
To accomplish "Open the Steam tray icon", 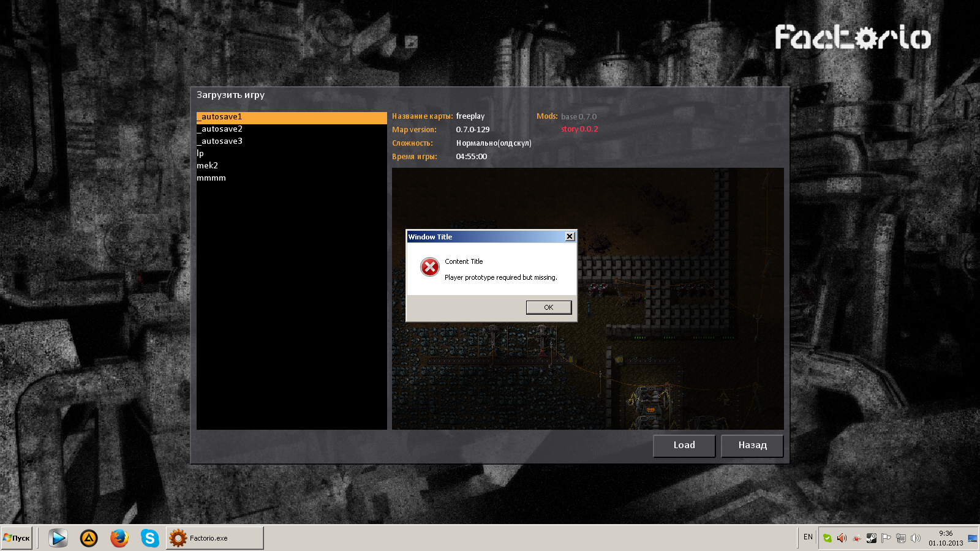I will tap(872, 538).
